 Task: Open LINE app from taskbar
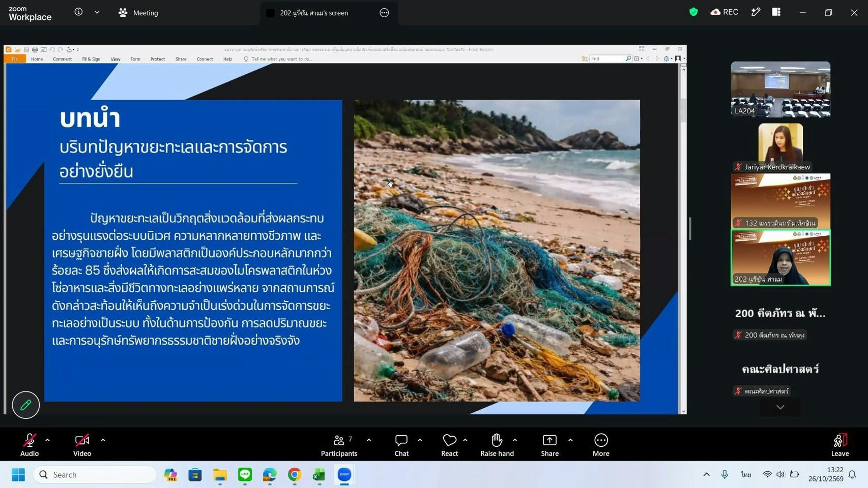point(245,475)
